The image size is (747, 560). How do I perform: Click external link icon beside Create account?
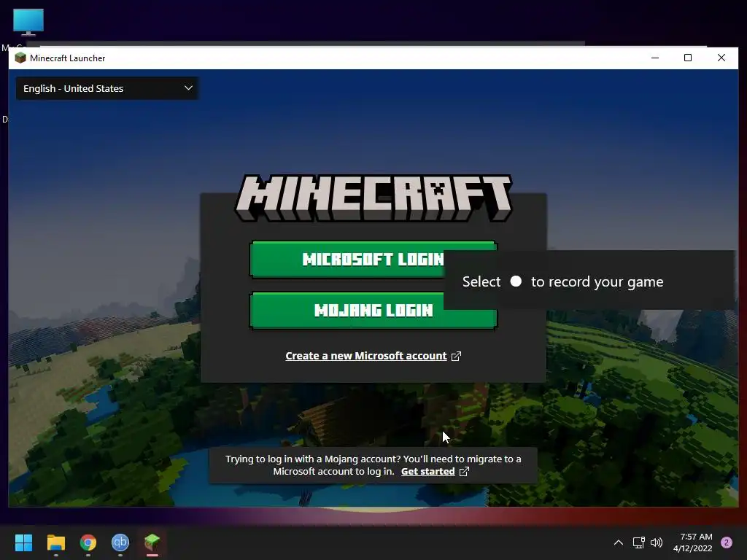point(456,356)
